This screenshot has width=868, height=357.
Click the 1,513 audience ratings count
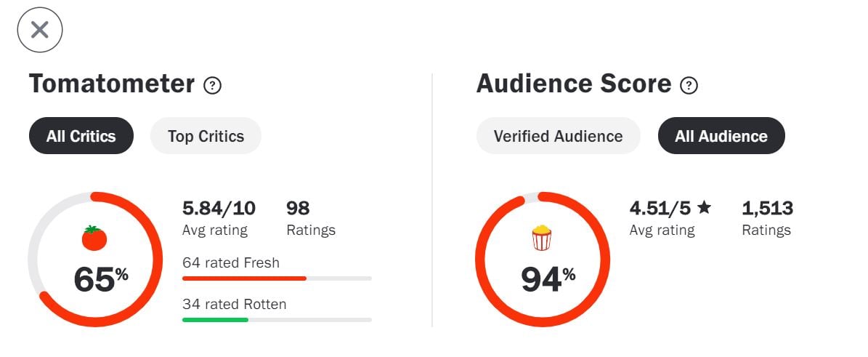[x=767, y=209]
